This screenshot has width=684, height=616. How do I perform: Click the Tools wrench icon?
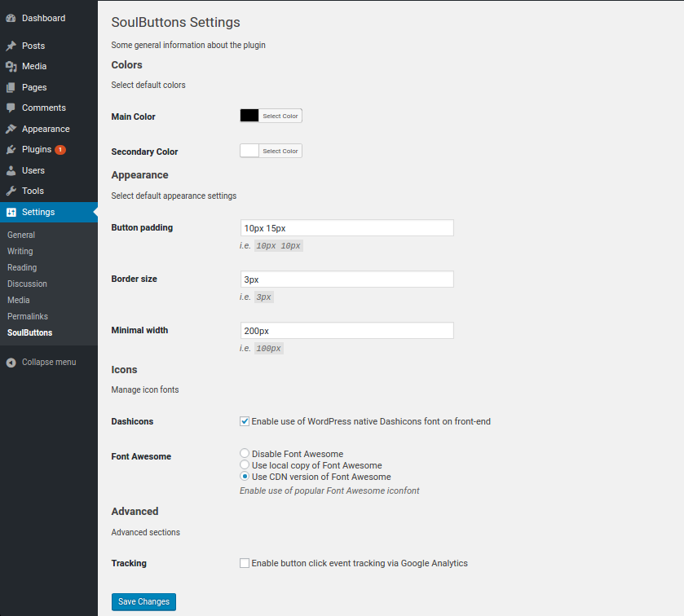[x=11, y=191]
